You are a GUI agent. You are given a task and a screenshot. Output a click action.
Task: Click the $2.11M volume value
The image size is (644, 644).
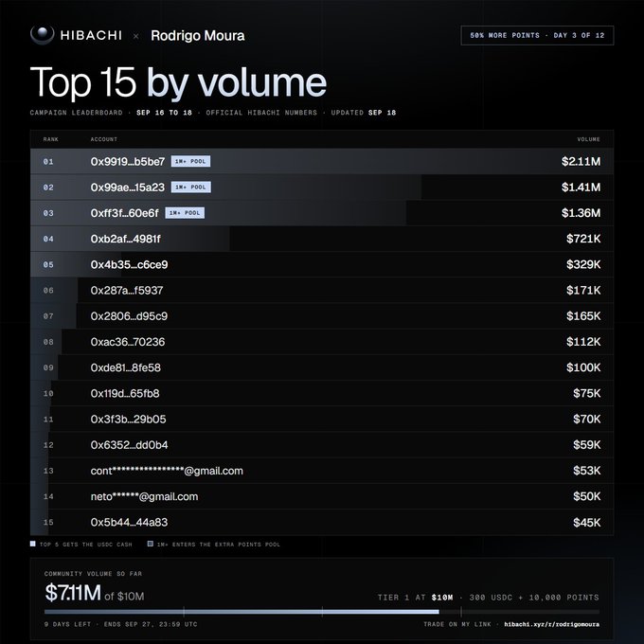tap(581, 161)
